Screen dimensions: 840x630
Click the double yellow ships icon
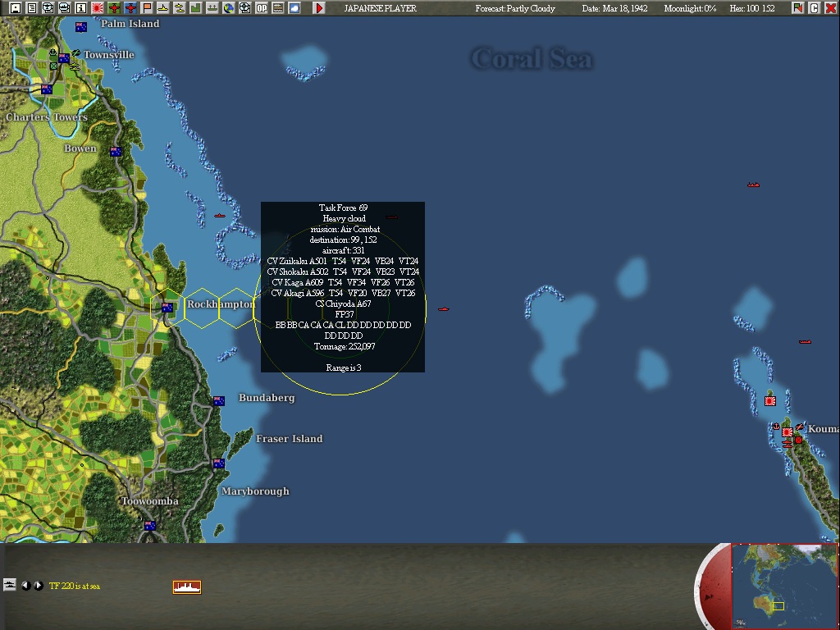tap(180, 8)
